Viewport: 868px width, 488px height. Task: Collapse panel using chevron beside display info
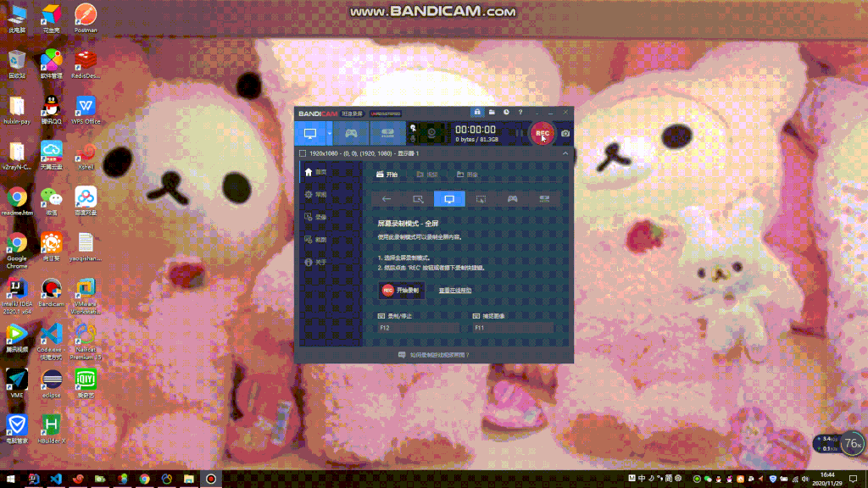[x=565, y=153]
